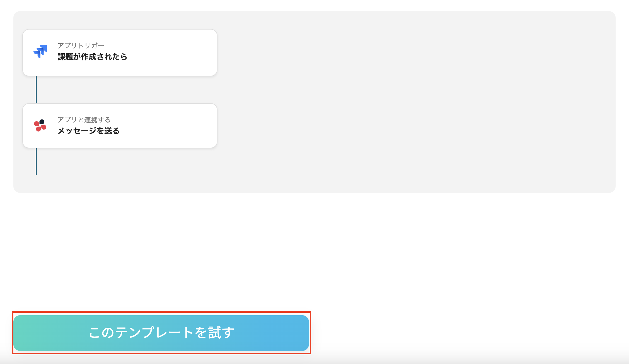
Task: Click the connector line between the two steps
Action: (x=36, y=89)
